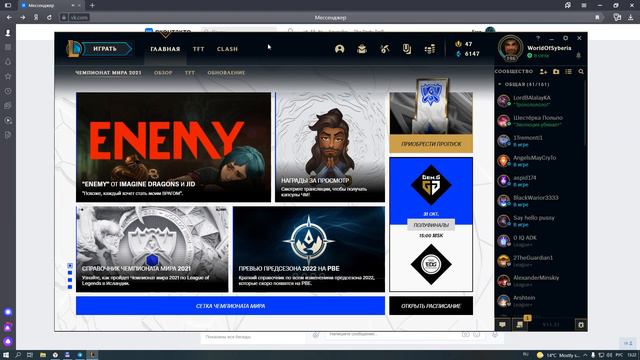Open File Explorer from the taskbar
Image resolution: width=640 pixels, height=360 pixels.
pos(42,355)
